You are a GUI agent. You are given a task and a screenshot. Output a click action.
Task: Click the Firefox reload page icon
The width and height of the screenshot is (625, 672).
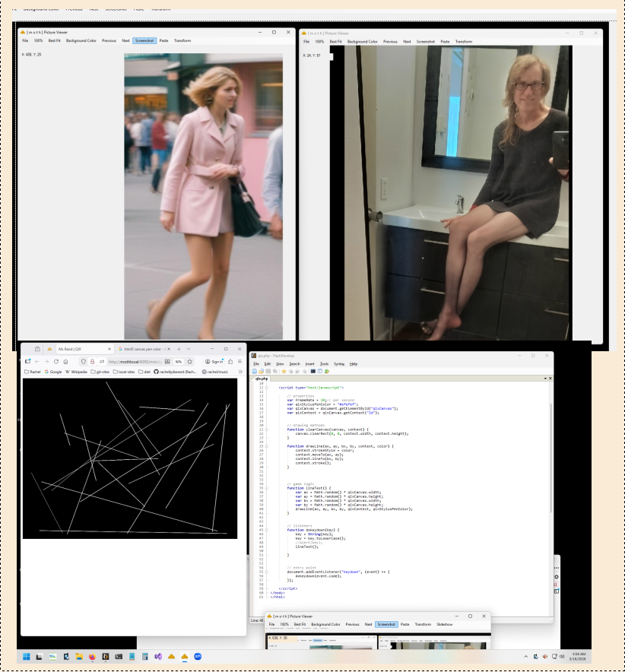point(56,361)
